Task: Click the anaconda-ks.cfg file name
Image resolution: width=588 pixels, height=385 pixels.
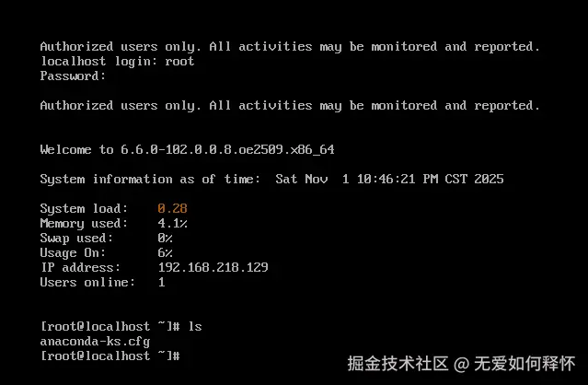Action: (95, 342)
